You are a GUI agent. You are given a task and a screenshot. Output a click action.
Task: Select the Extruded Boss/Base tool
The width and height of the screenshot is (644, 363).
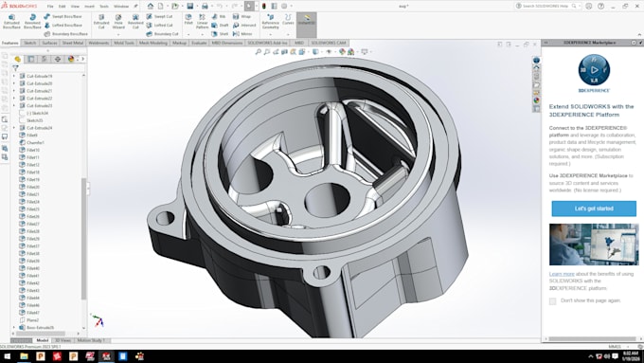click(x=11, y=22)
